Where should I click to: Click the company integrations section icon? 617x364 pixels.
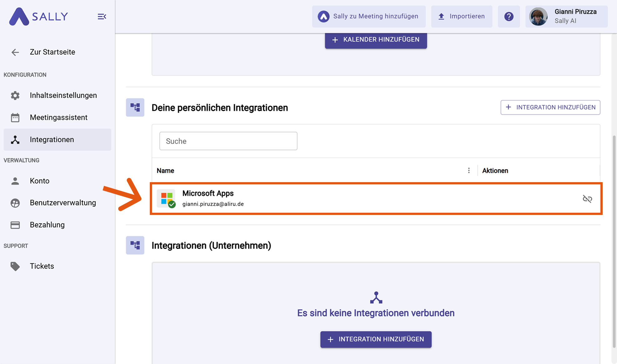coord(135,245)
